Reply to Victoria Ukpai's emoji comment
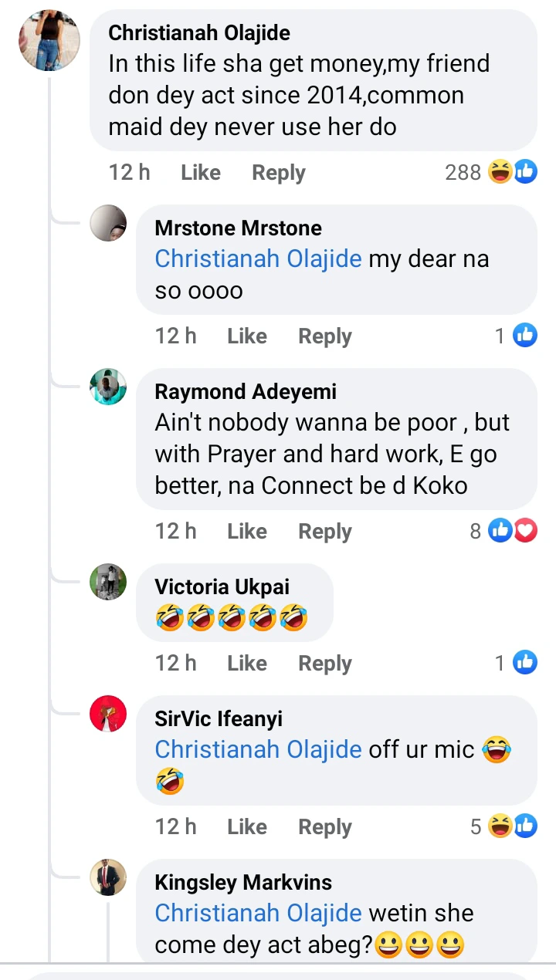 coord(324,663)
